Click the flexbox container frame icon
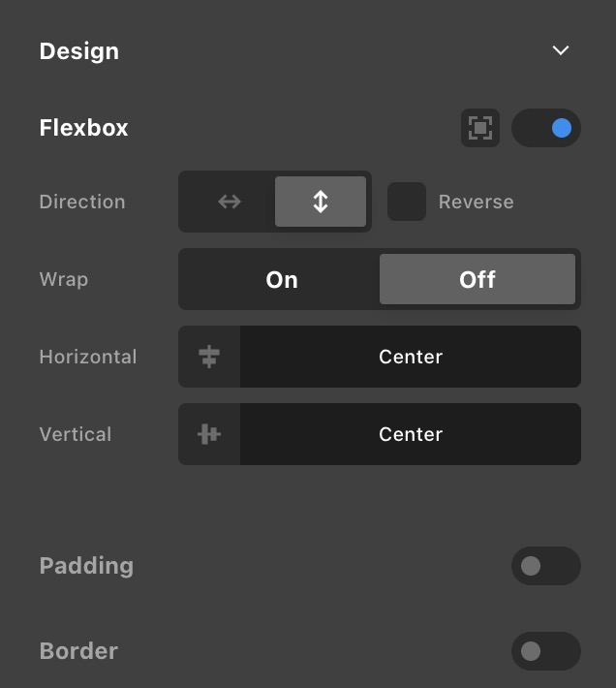The image size is (616, 688). click(480, 128)
